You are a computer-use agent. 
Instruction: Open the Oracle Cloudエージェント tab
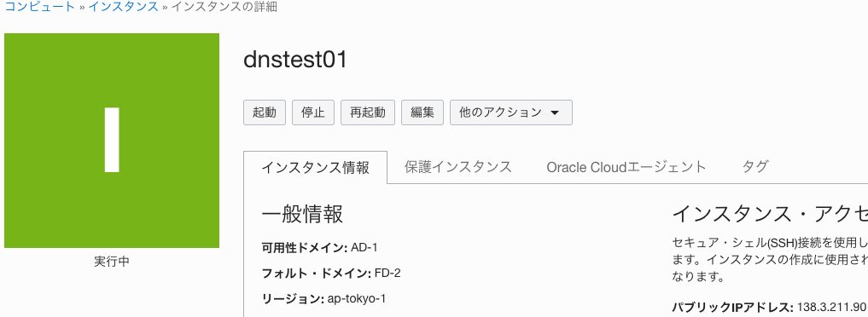[x=626, y=167]
